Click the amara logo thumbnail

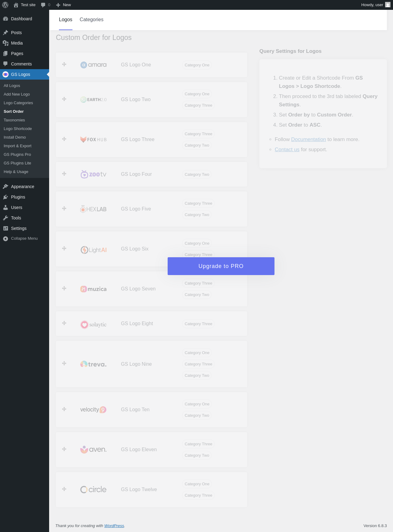click(x=93, y=65)
